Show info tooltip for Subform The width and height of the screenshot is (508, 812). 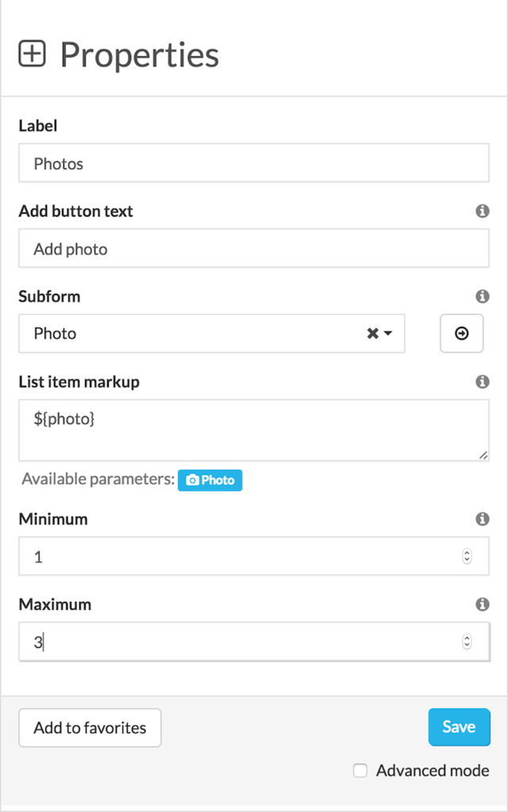[482, 297]
